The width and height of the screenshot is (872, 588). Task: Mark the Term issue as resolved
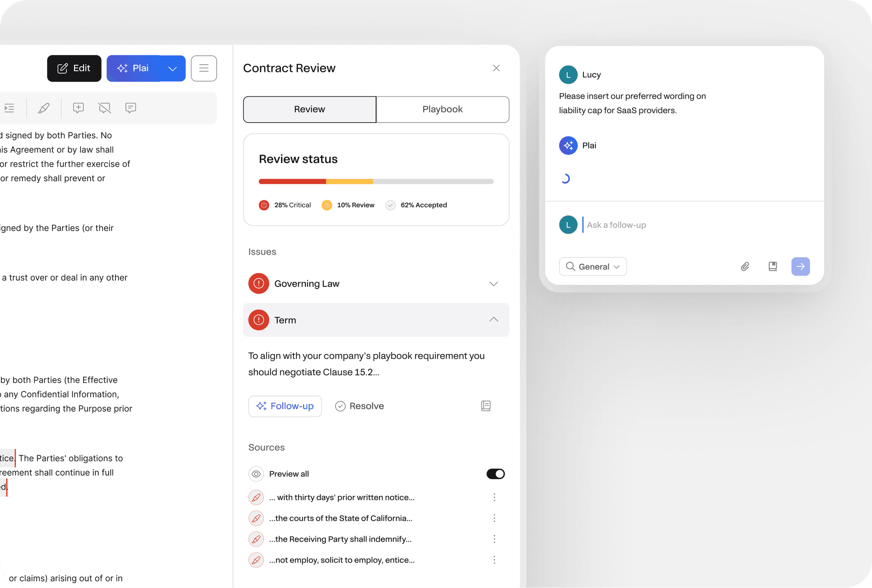coord(359,406)
